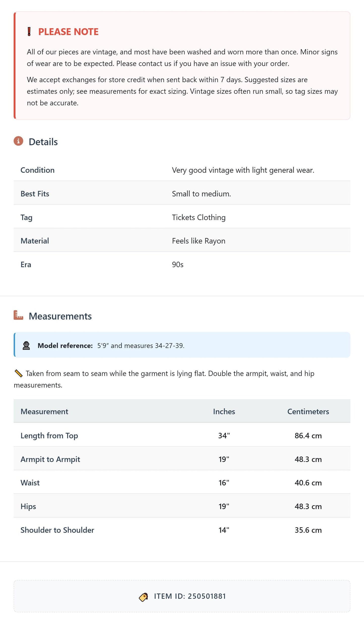Select the PLEASE NOTE heading
The height and width of the screenshot is (624, 364).
(x=68, y=32)
